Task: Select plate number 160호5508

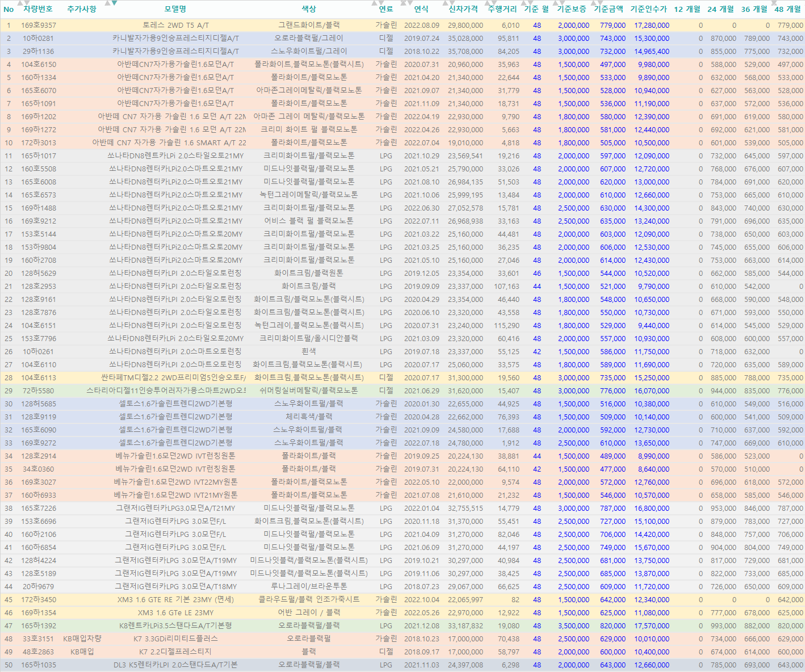Action: click(39, 169)
